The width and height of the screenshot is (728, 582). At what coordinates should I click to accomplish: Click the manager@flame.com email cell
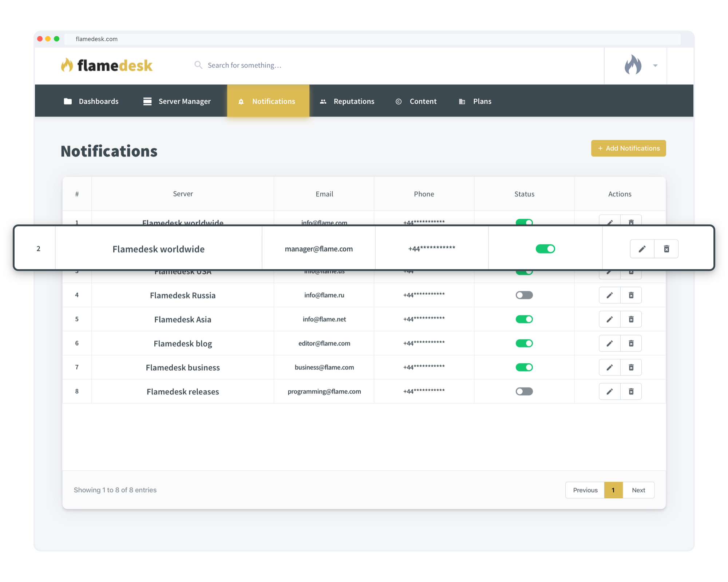coord(319,249)
